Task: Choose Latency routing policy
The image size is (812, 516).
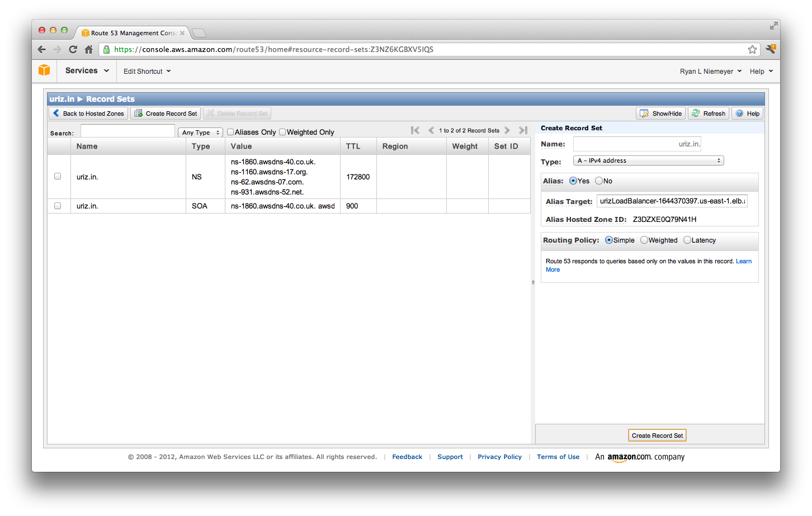Action: pyautogui.click(x=687, y=240)
